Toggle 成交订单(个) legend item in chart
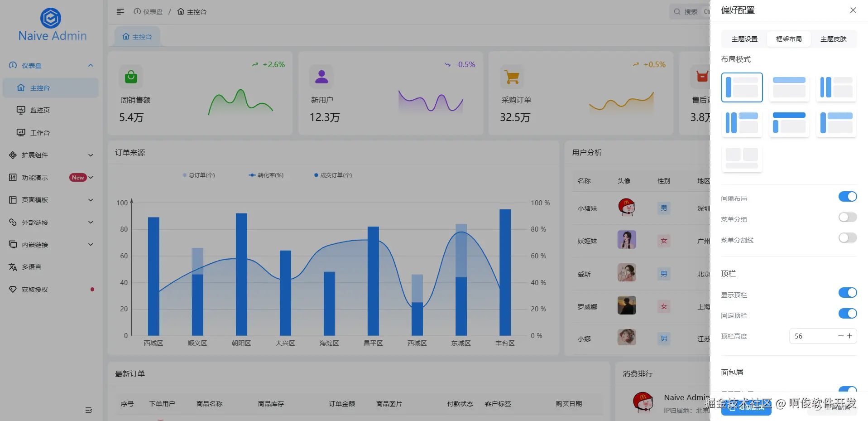 (333, 175)
